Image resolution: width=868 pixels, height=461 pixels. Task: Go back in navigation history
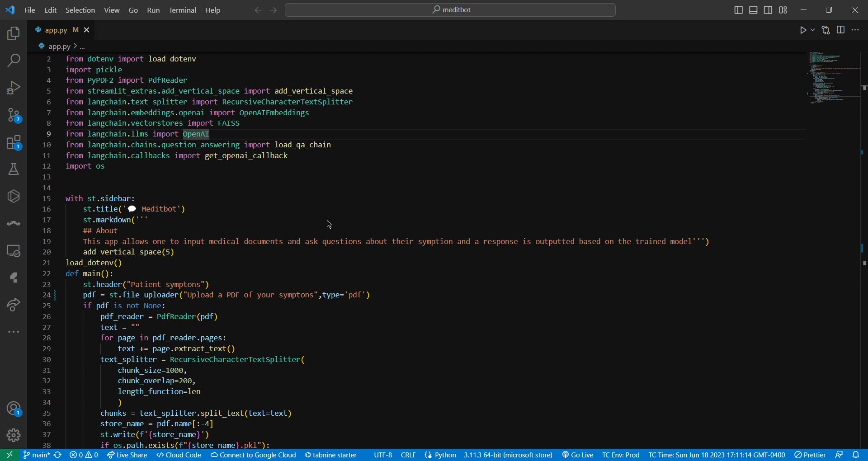click(258, 10)
